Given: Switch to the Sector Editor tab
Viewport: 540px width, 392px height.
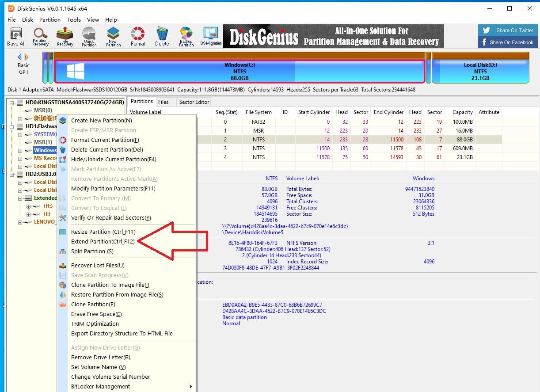Looking at the screenshot, I should coord(194,102).
